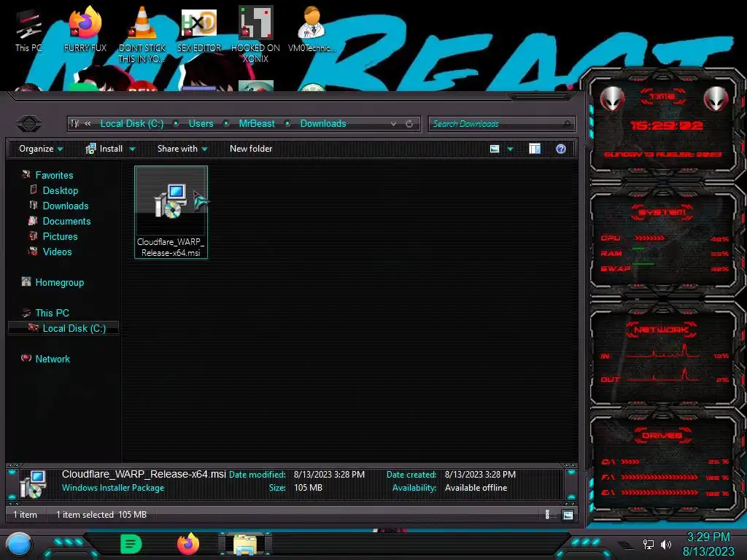Screen dimensions: 747x560
Task: Click the Start orb button
Action: coord(19,545)
